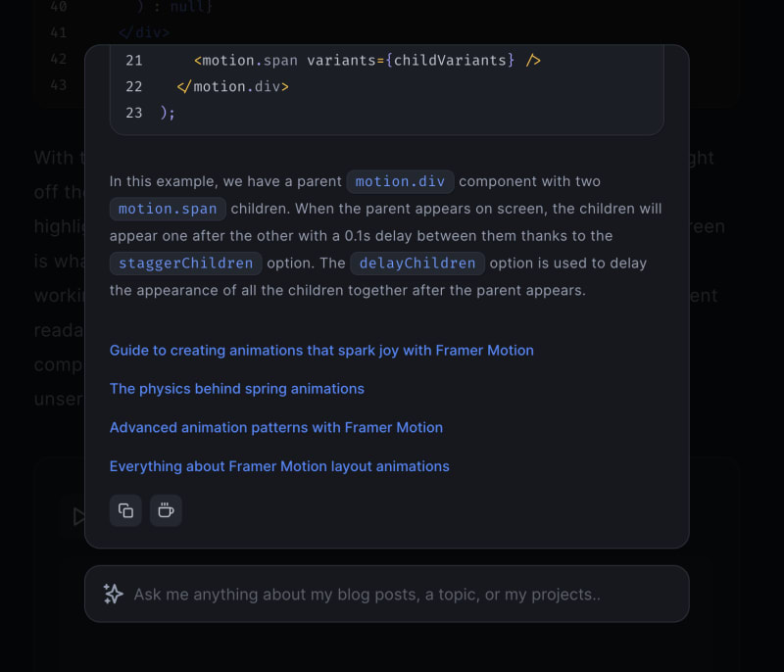Open 'Advanced animation patterns with Framer Motion' link
The width and height of the screenshot is (784, 672).
(276, 428)
